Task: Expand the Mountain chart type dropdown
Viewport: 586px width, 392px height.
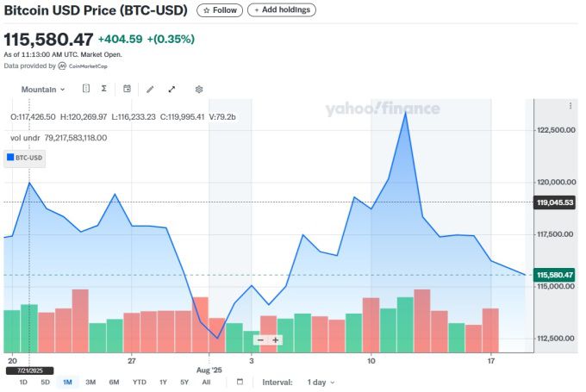Action: coord(43,89)
